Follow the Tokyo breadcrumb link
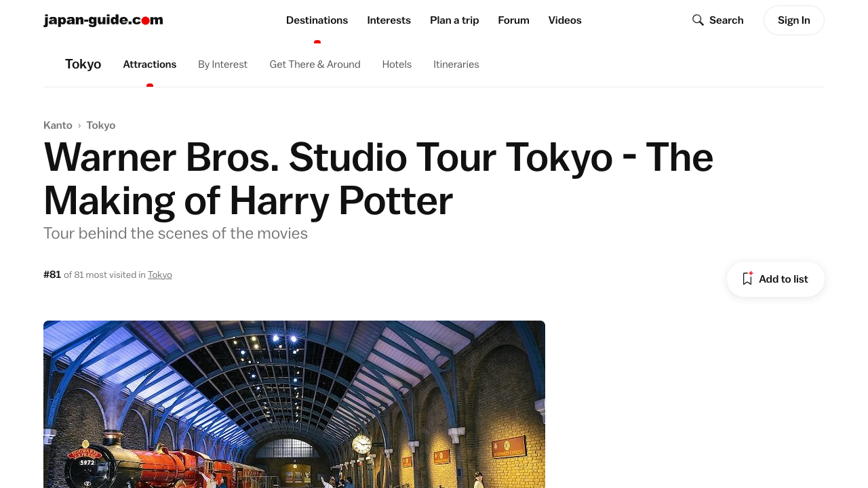This screenshot has height=488, width=868. pyautogui.click(x=101, y=125)
